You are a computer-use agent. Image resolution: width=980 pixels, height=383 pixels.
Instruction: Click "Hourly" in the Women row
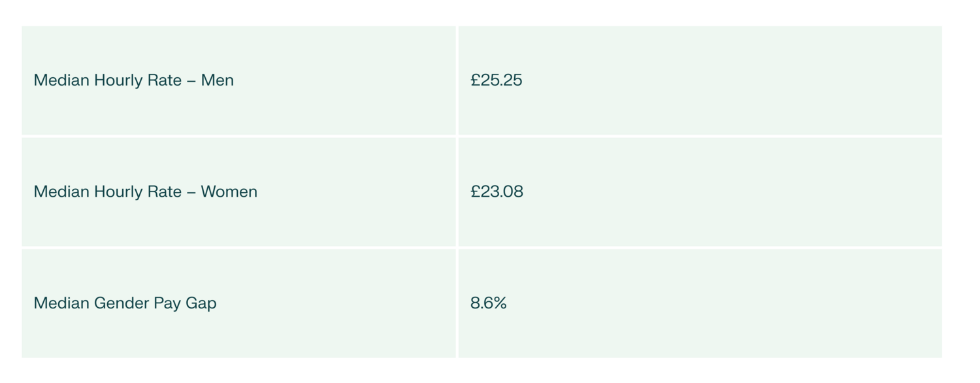[x=119, y=191]
